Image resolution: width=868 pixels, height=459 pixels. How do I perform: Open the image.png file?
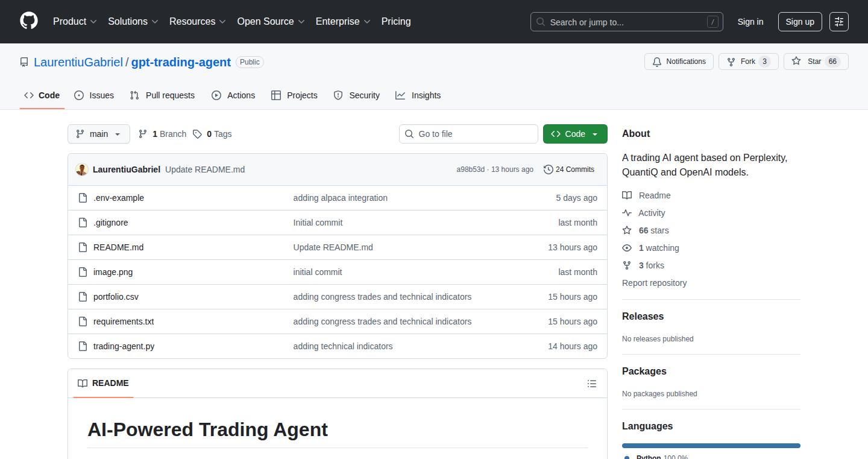pyautogui.click(x=113, y=272)
